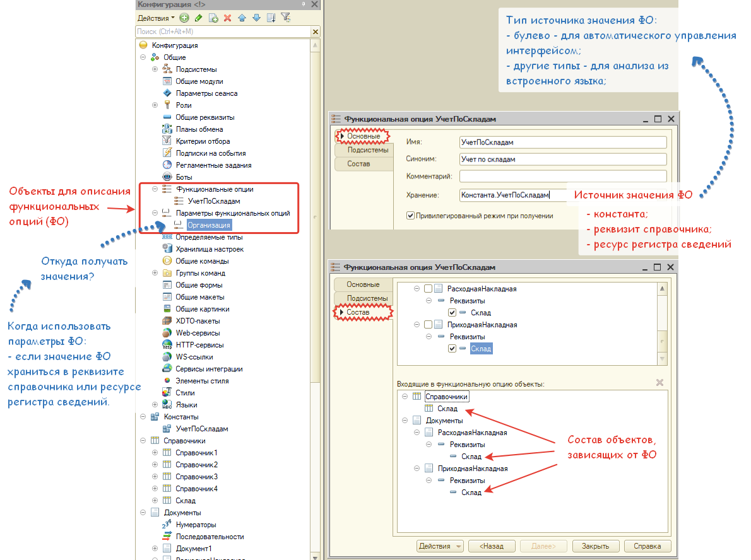Viewport: 751px width, 560px height.
Task: Click the configuration tree scrollbar down arrow
Action: point(315,556)
